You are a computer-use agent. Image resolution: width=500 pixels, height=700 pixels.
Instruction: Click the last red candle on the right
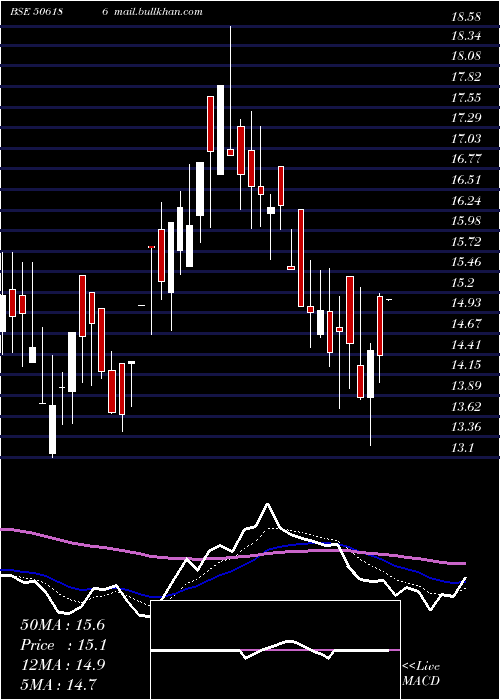click(x=380, y=326)
